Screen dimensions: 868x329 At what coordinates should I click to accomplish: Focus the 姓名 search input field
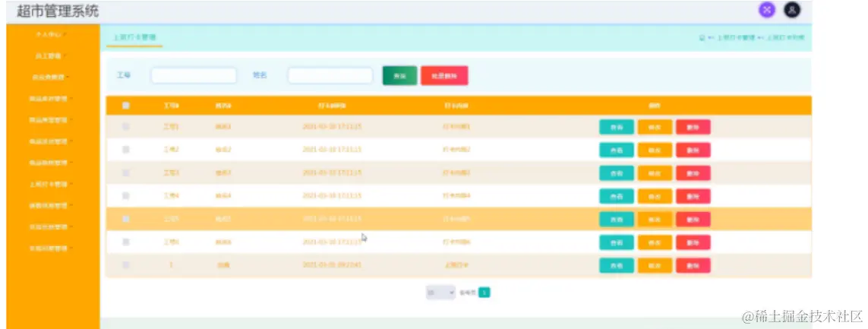[330, 76]
